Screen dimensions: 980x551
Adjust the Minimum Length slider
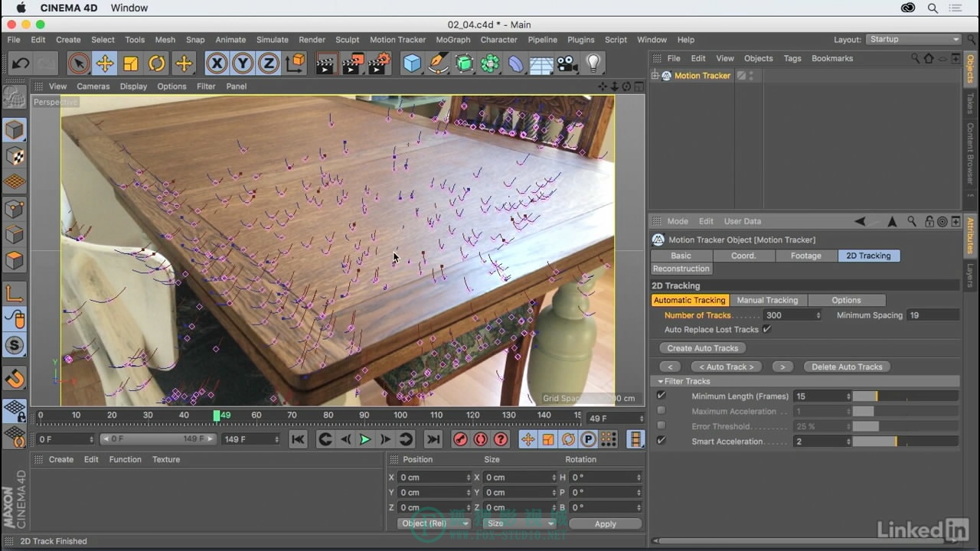pyautogui.click(x=905, y=396)
